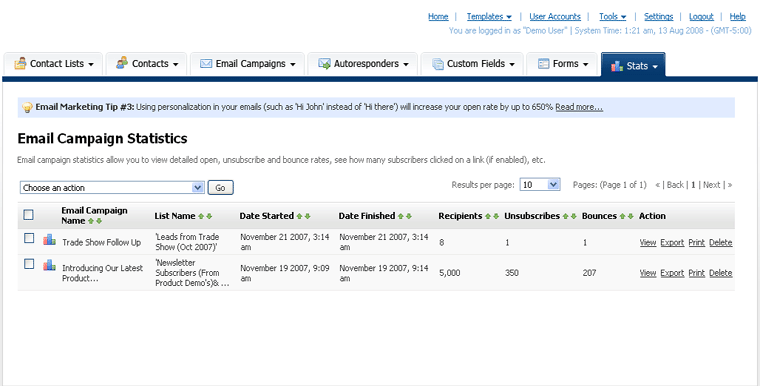The width and height of the screenshot is (760, 386).
Task: Delete Introducing Our Latest Product statistics
Action: pos(721,273)
